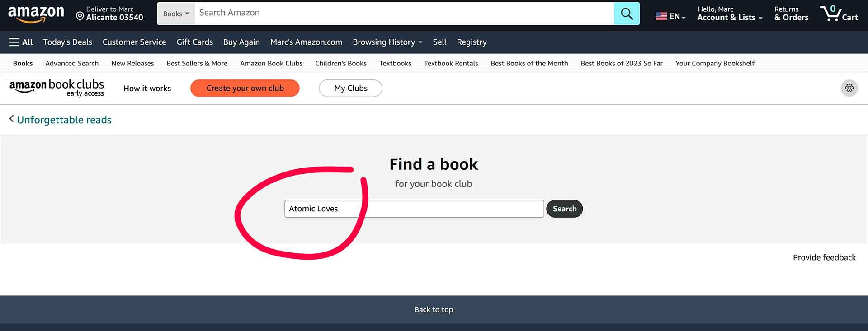Go to Children's Books
This screenshot has height=331, width=868.
point(341,63)
